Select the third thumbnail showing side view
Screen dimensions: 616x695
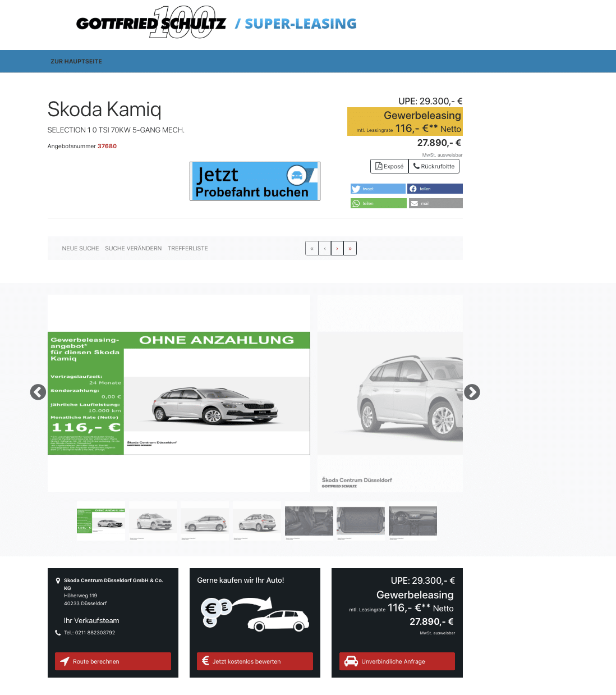205,521
